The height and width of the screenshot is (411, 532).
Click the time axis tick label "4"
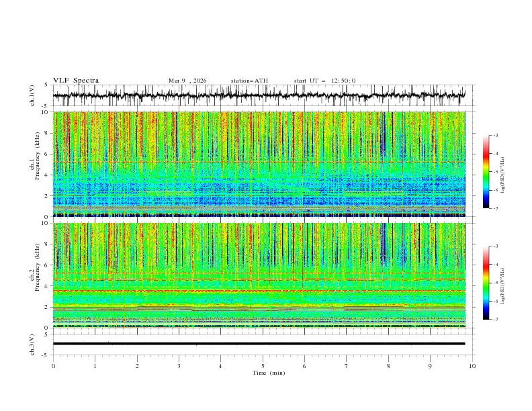(220, 366)
